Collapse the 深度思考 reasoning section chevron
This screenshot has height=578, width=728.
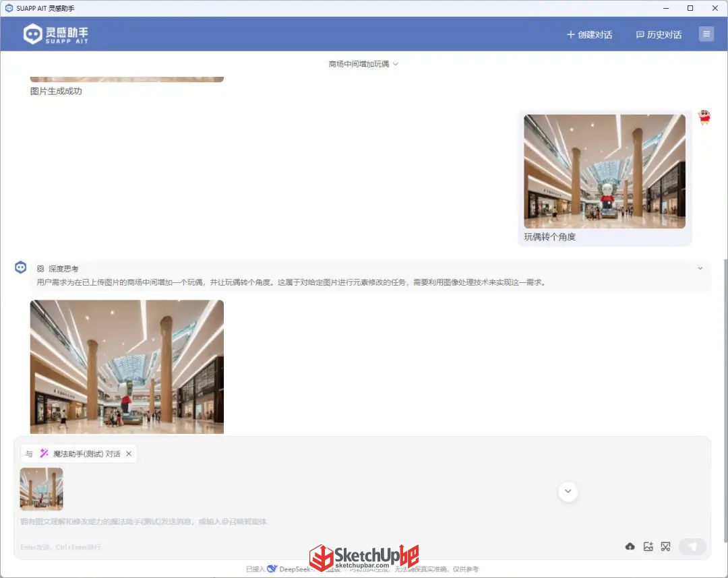click(700, 268)
